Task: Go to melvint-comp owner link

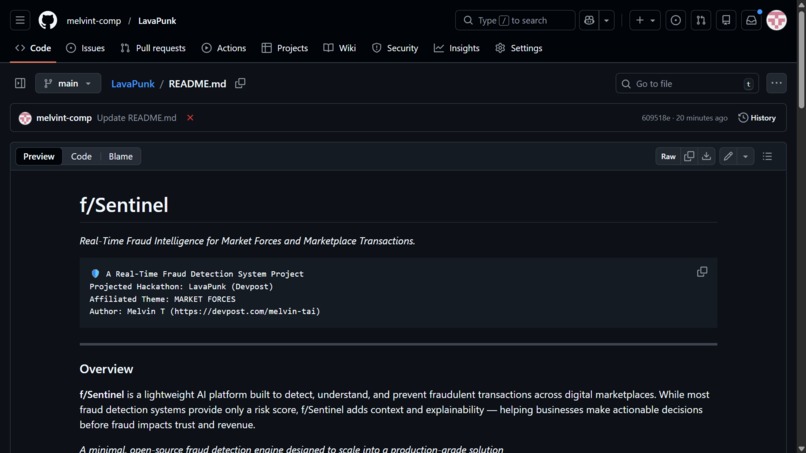Action: point(94,21)
